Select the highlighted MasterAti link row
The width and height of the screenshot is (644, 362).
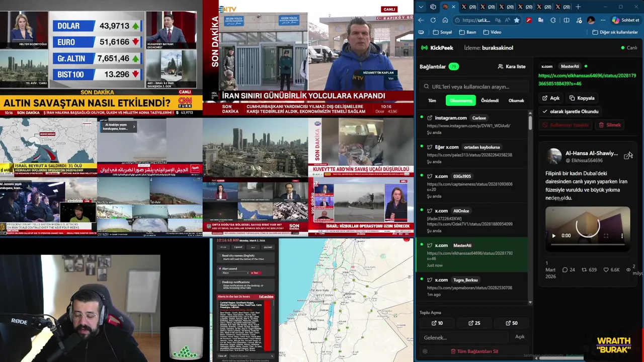click(471, 255)
